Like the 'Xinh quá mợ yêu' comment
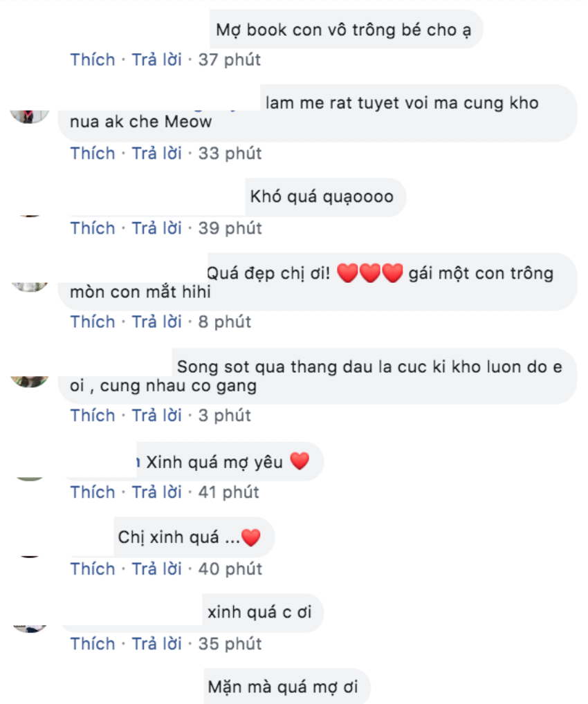 [92, 492]
